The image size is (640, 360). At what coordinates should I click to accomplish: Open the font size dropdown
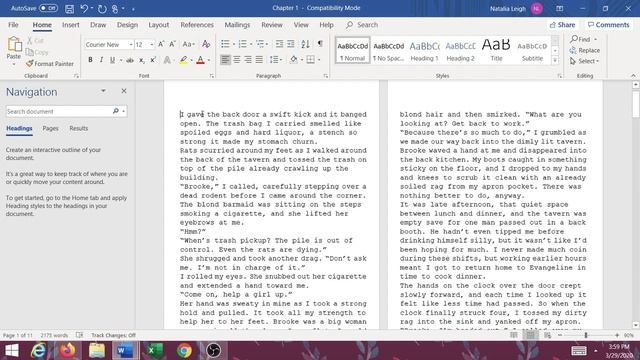pyautogui.click(x=152, y=44)
